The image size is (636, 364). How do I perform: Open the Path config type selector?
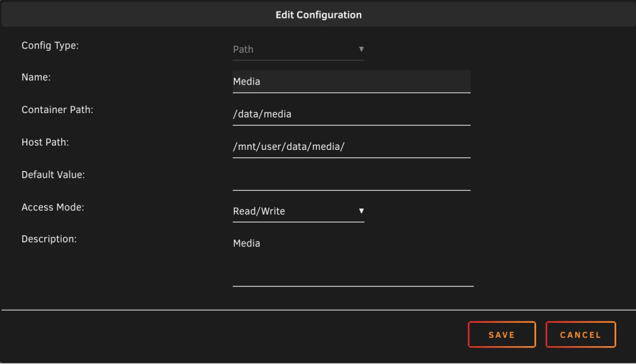(298, 50)
